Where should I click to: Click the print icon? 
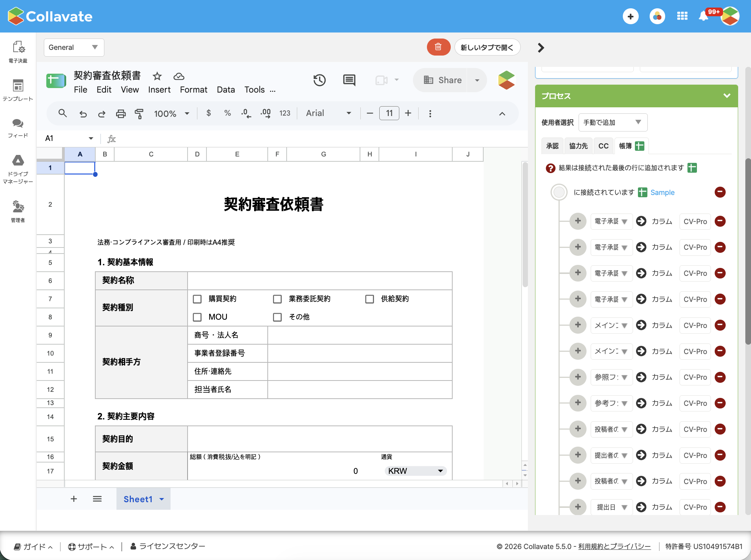(x=121, y=113)
